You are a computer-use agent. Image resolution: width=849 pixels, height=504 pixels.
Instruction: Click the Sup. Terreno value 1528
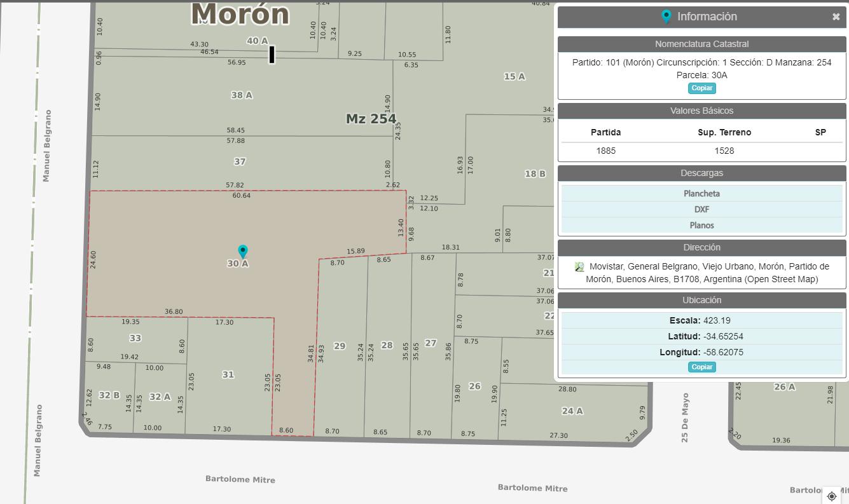724,151
